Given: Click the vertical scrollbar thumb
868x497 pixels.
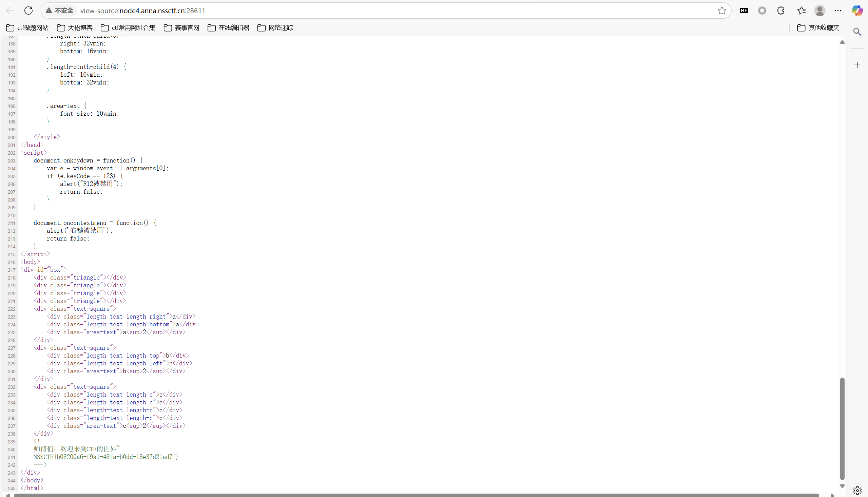Looking at the screenshot, I should (842, 429).
